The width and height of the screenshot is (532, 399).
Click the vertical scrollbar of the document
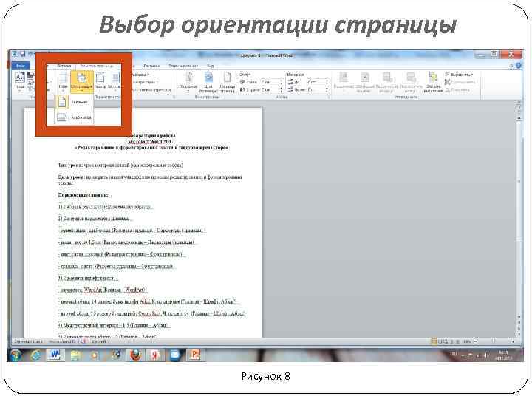pyautogui.click(x=519, y=217)
